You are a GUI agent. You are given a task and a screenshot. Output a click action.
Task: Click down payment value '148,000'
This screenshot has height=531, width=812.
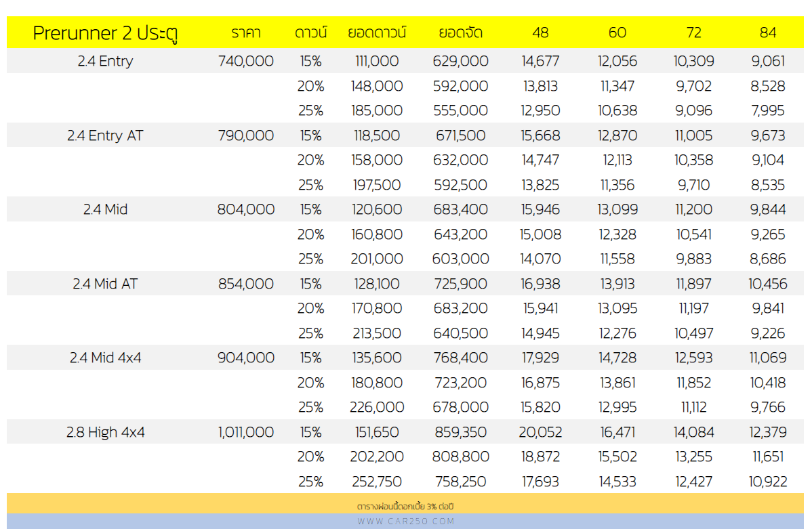(x=377, y=86)
